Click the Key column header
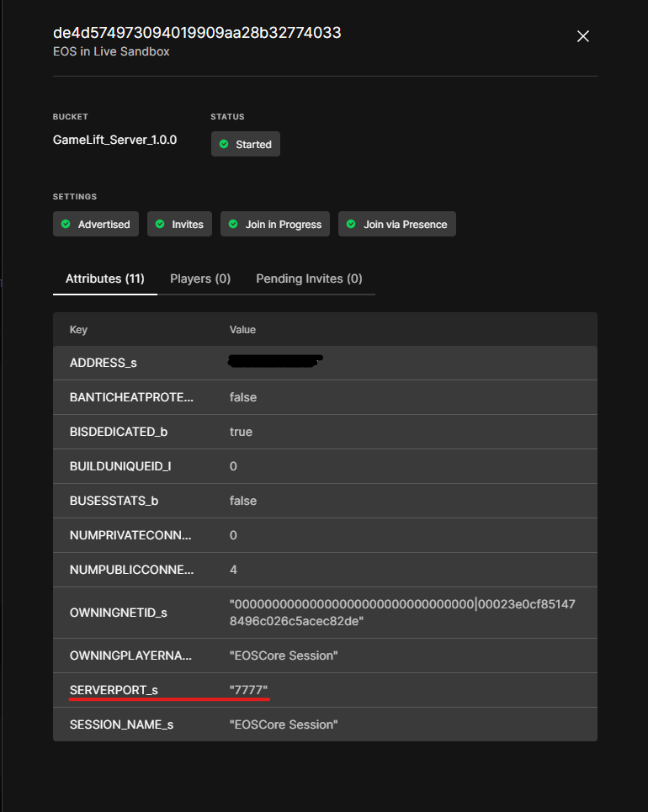Viewport: 648px width, 812px height. click(78, 330)
